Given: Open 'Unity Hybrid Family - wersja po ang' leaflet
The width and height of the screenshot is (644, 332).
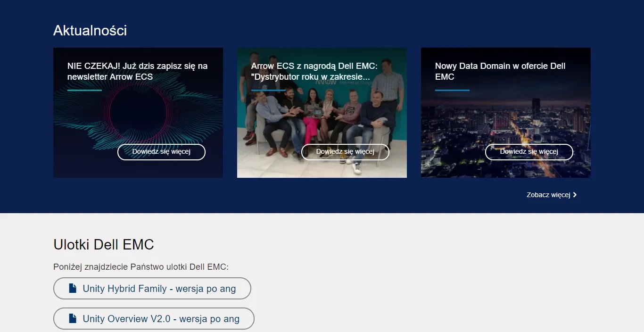Looking at the screenshot, I should coord(152,288).
